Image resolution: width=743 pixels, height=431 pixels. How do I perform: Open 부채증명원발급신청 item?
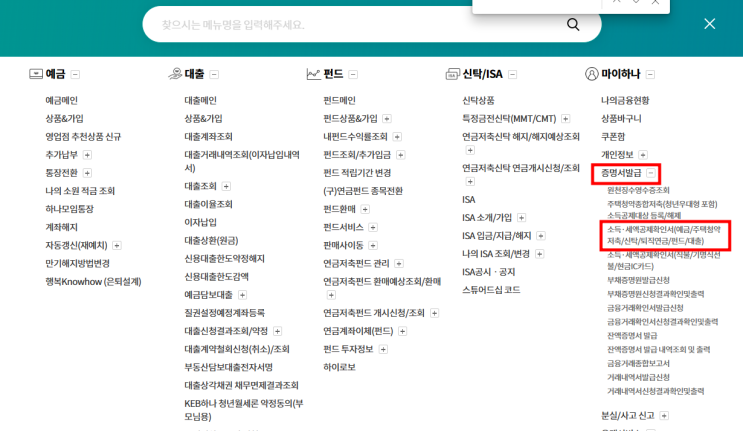tap(638, 280)
